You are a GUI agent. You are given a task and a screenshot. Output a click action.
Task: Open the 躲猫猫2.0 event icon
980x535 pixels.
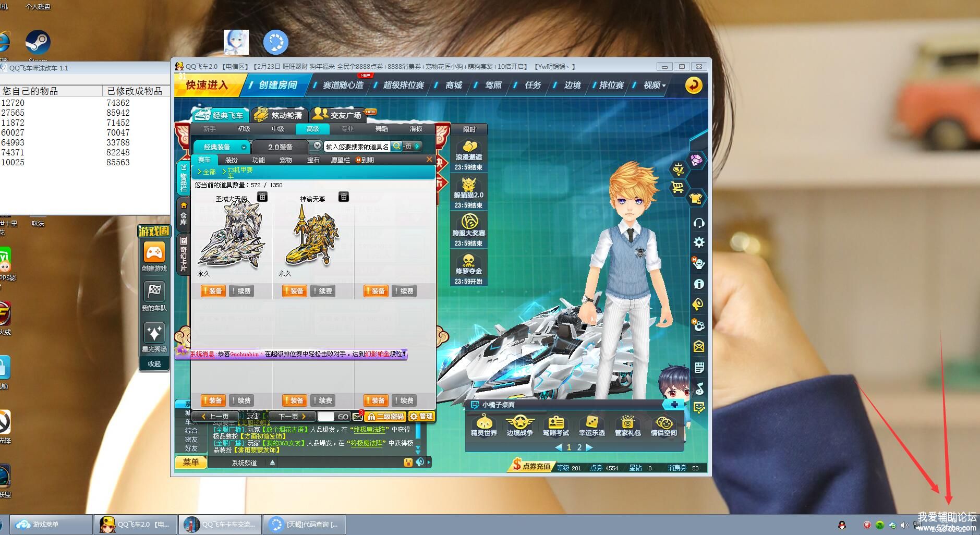pyautogui.click(x=469, y=191)
